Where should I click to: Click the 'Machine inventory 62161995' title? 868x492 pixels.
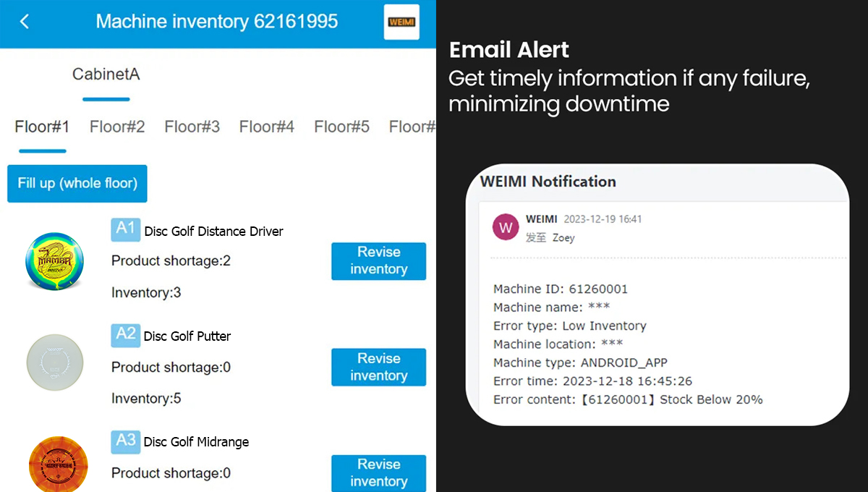coord(217,22)
